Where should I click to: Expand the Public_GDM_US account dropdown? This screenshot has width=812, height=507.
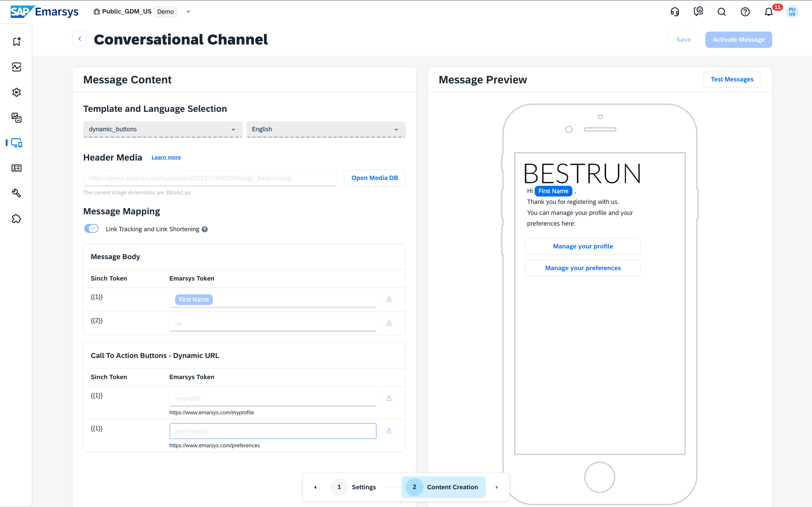click(189, 12)
